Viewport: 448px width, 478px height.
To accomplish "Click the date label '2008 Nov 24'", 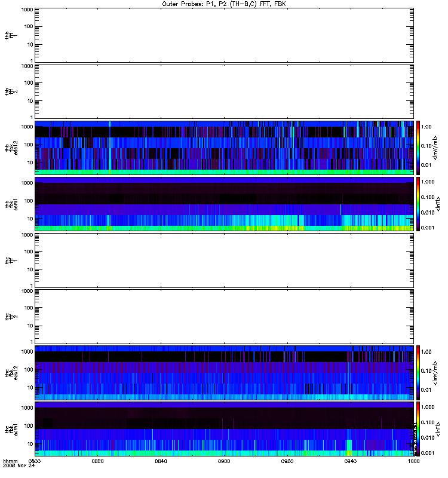I will [x=19, y=465].
